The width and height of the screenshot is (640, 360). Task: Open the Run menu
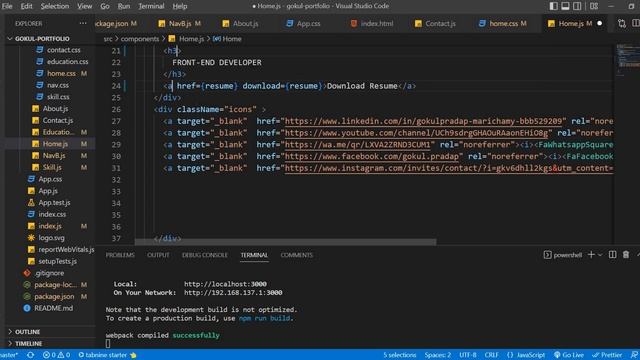124,6
